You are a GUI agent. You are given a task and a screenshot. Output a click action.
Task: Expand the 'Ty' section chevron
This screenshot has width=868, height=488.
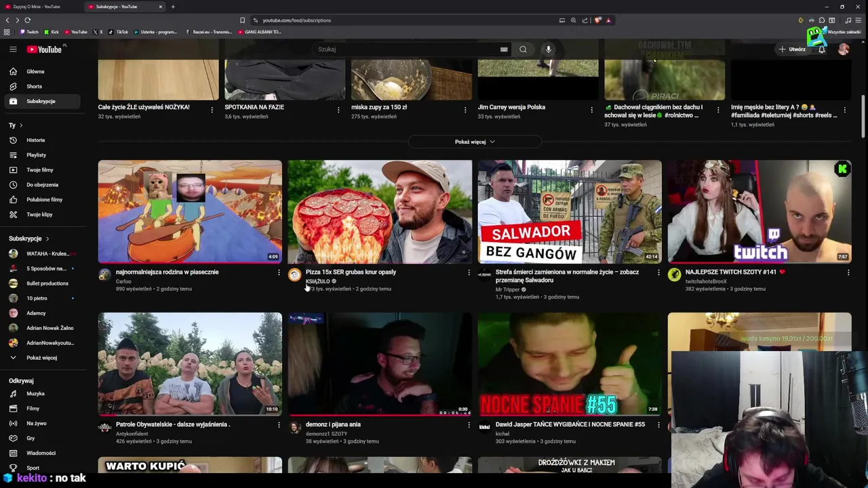click(21, 125)
